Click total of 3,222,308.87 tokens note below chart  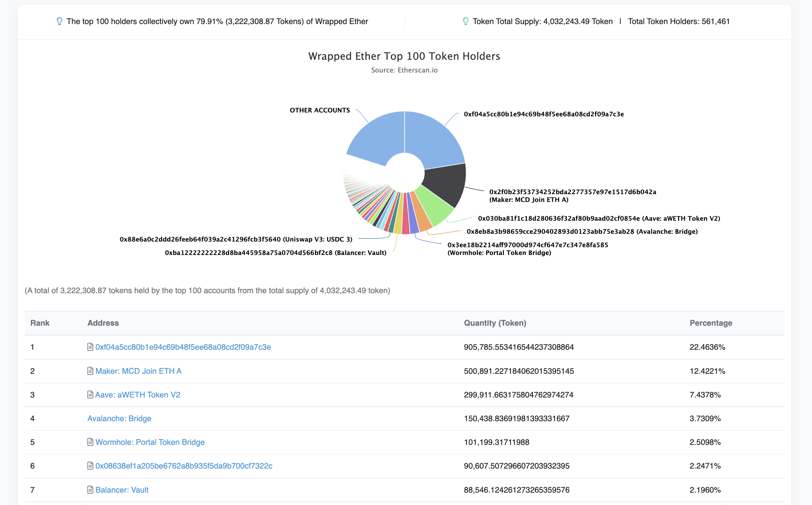[x=207, y=290]
